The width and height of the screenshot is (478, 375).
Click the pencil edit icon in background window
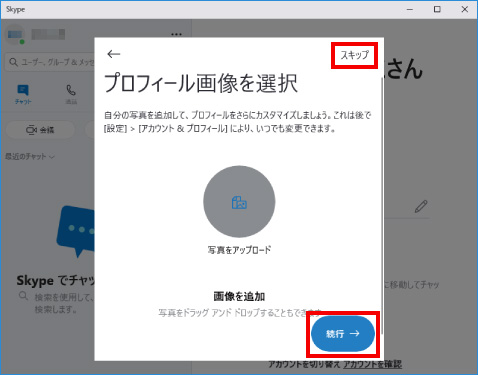pyautogui.click(x=421, y=206)
